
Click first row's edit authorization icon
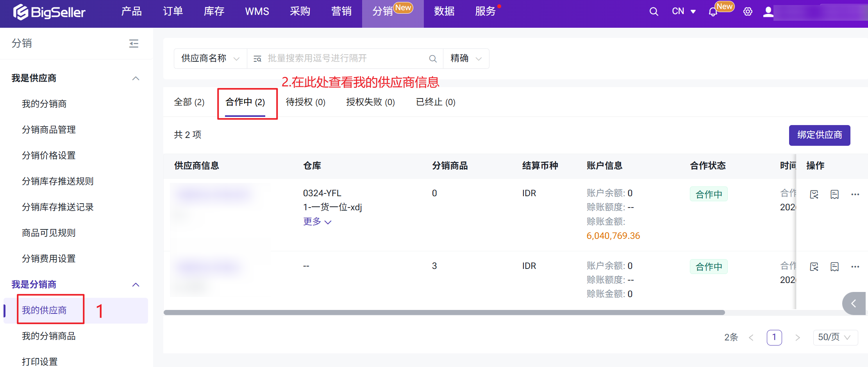(x=814, y=194)
